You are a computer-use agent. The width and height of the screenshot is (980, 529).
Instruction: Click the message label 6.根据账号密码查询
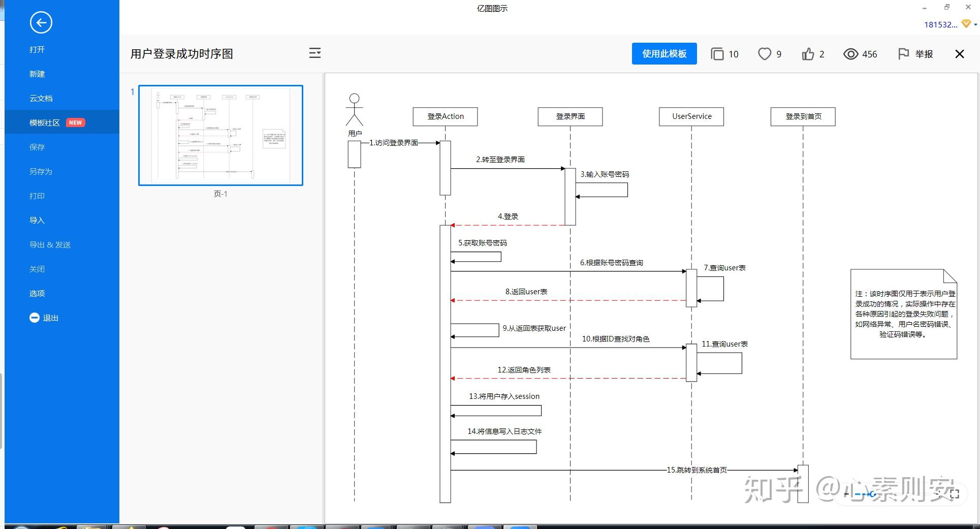612,263
